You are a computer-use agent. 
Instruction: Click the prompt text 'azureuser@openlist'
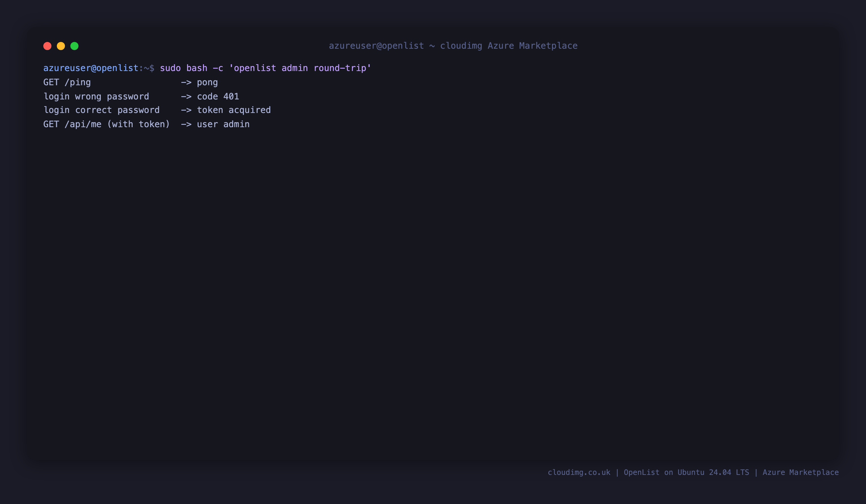pos(91,68)
